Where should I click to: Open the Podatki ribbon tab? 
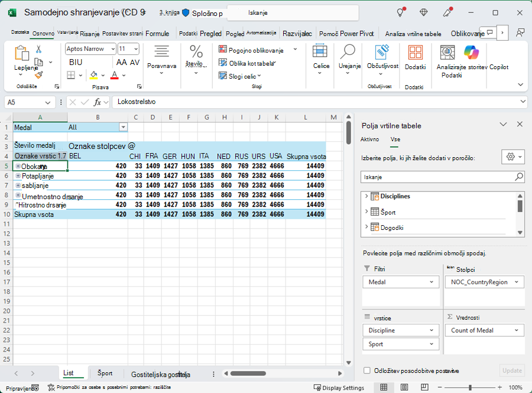[189, 34]
